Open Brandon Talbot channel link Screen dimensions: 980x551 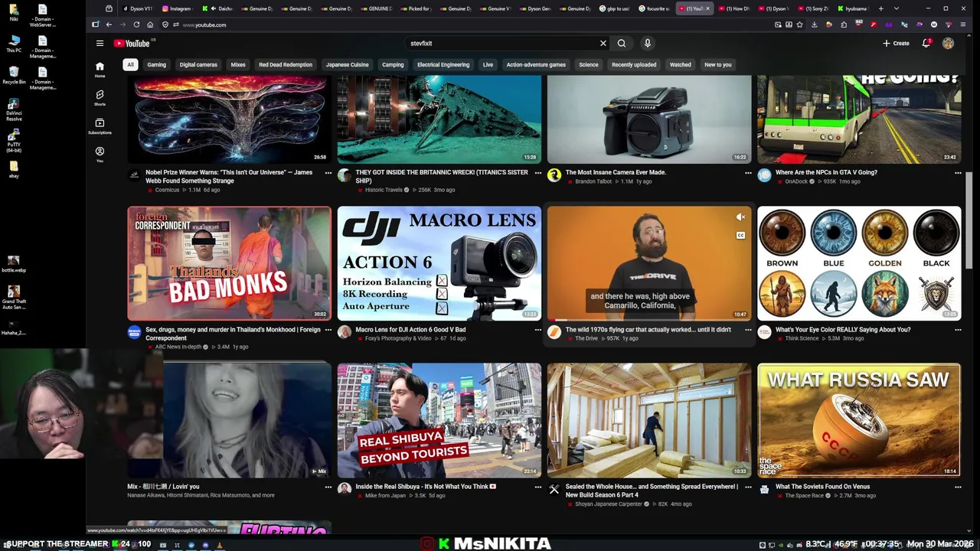coord(595,181)
